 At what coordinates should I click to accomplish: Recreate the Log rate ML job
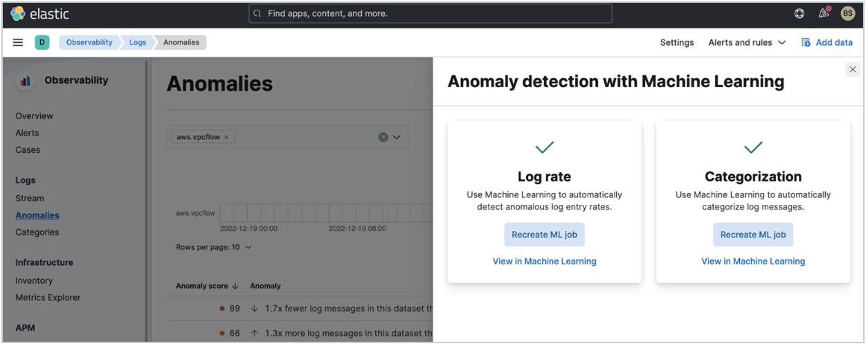[x=544, y=235]
